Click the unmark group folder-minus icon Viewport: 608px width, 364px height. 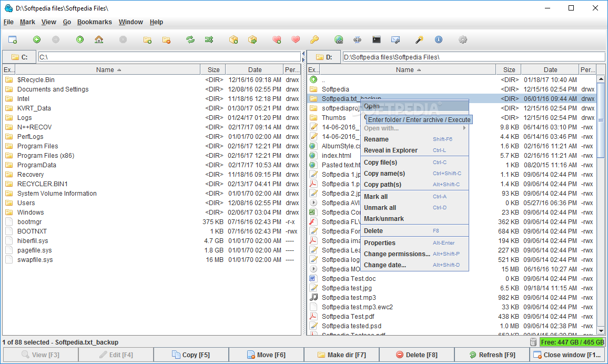[166, 39]
